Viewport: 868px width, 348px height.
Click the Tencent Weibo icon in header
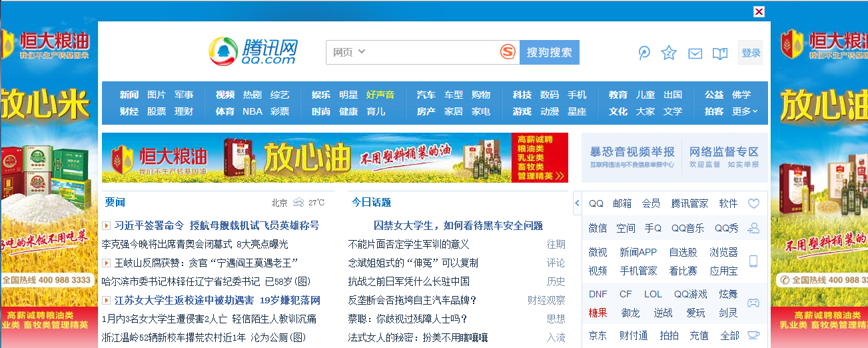pos(644,53)
